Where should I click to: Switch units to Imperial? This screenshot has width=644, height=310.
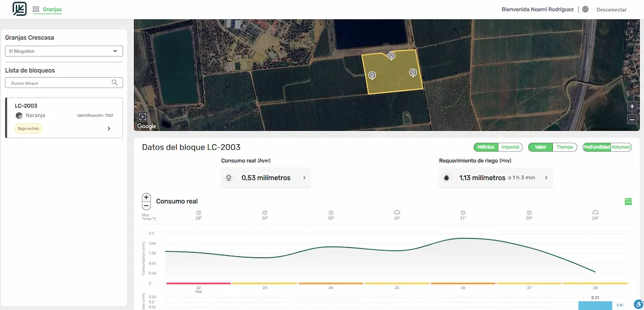point(510,147)
